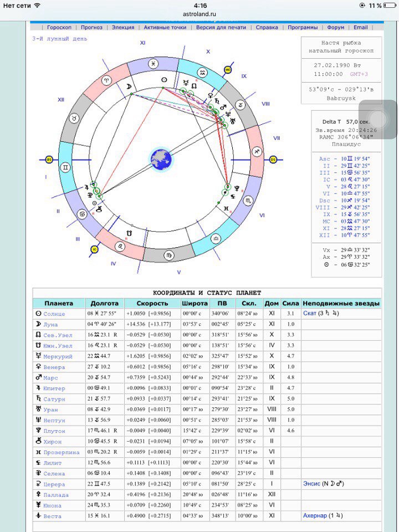The image size is (399, 532).
Task: Click the yellow MC marker on chart
Action: point(228,70)
